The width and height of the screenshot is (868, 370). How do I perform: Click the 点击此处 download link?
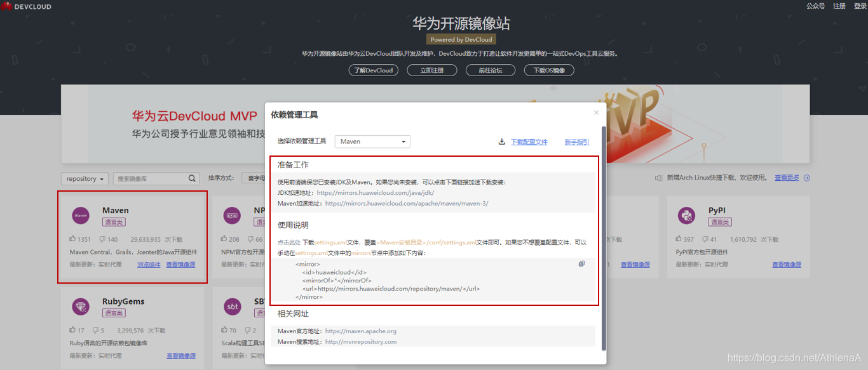point(288,242)
